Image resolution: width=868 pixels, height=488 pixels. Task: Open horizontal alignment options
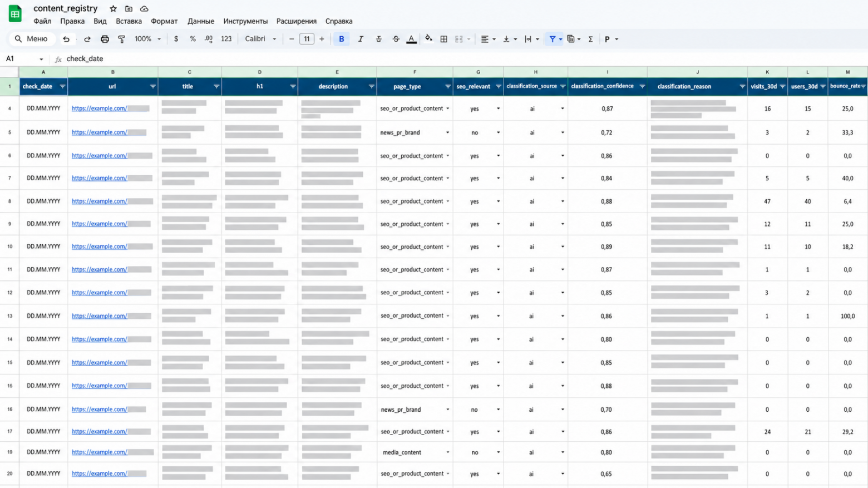tap(487, 39)
